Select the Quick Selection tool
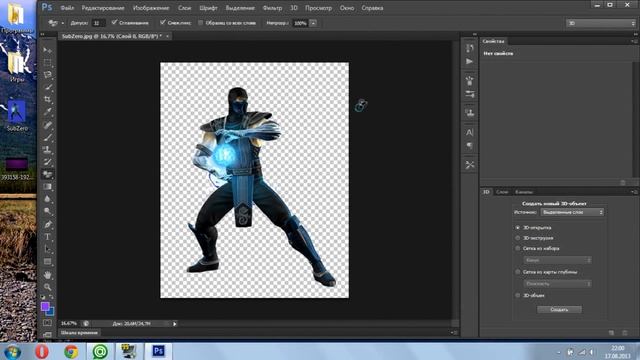The height and width of the screenshot is (360, 640). pos(48,87)
